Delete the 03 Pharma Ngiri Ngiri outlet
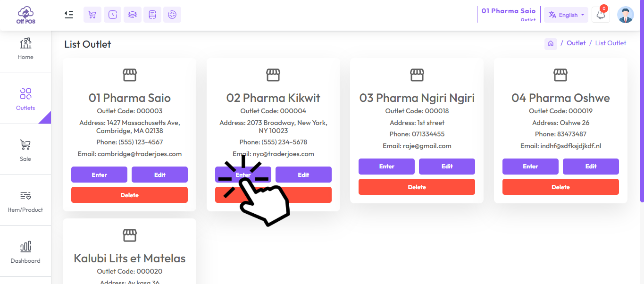The height and width of the screenshot is (284, 644). (417, 187)
